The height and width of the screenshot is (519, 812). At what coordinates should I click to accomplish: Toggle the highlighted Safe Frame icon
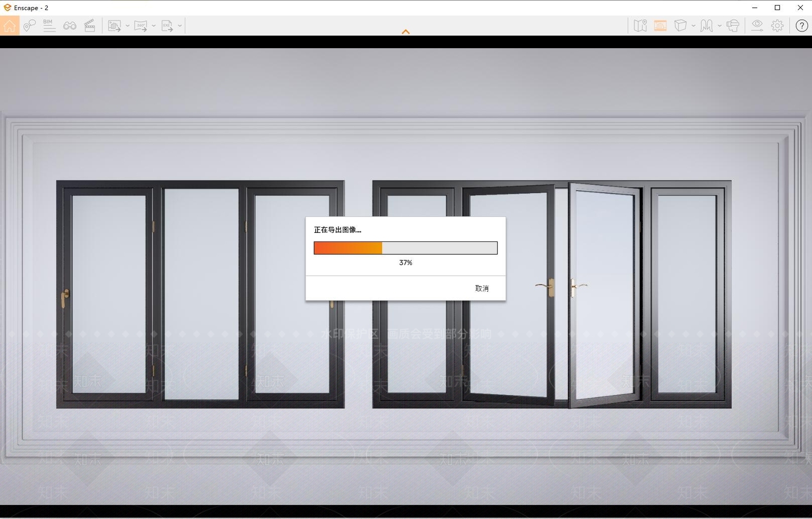point(660,25)
